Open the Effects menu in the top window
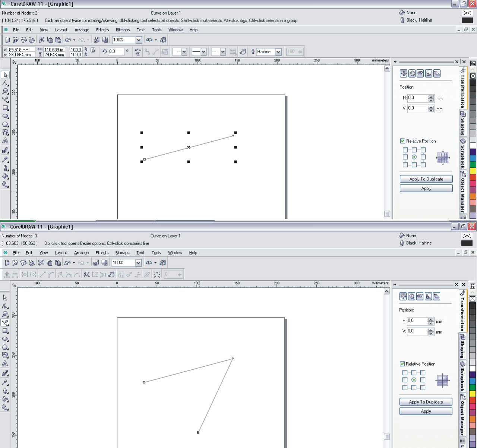 pyautogui.click(x=102, y=30)
